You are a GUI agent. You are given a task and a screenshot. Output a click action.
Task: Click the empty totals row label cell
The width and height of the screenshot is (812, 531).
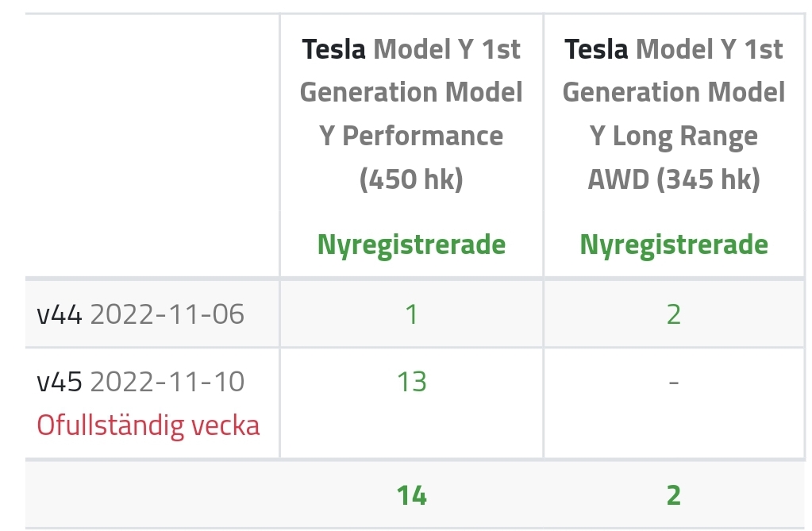(x=152, y=494)
